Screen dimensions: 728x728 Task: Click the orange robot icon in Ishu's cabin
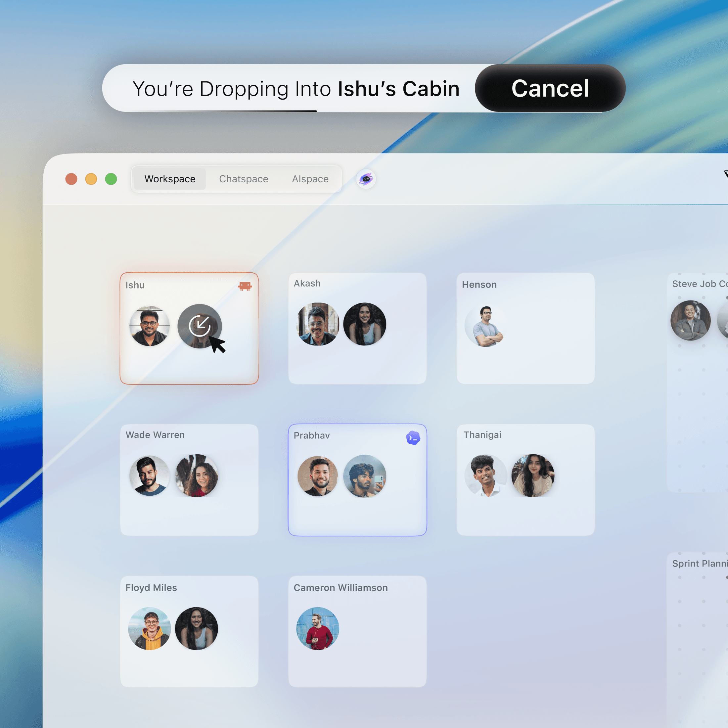tap(245, 286)
